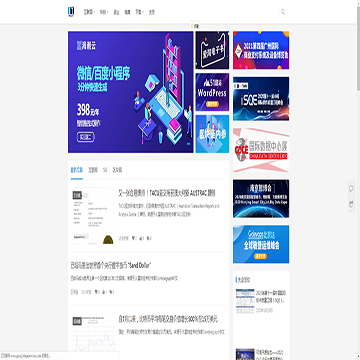Open the "Sand Dollar" article headline
Screen dimensions: 360x360
111,265
